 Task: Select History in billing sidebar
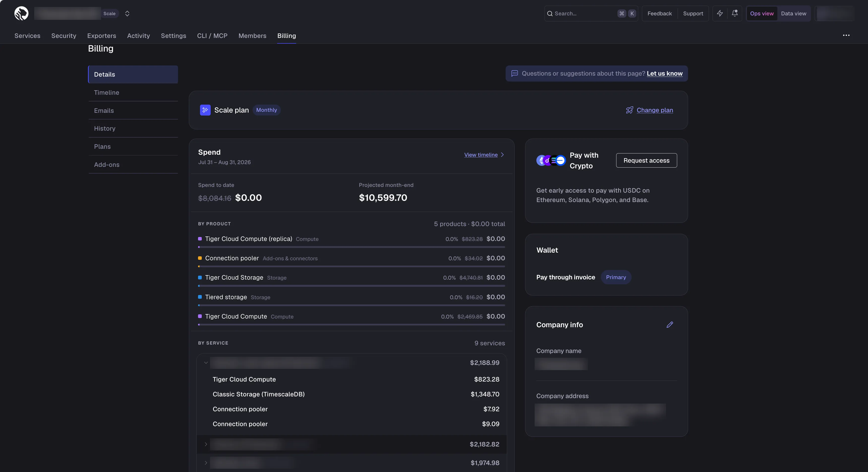(x=133, y=128)
